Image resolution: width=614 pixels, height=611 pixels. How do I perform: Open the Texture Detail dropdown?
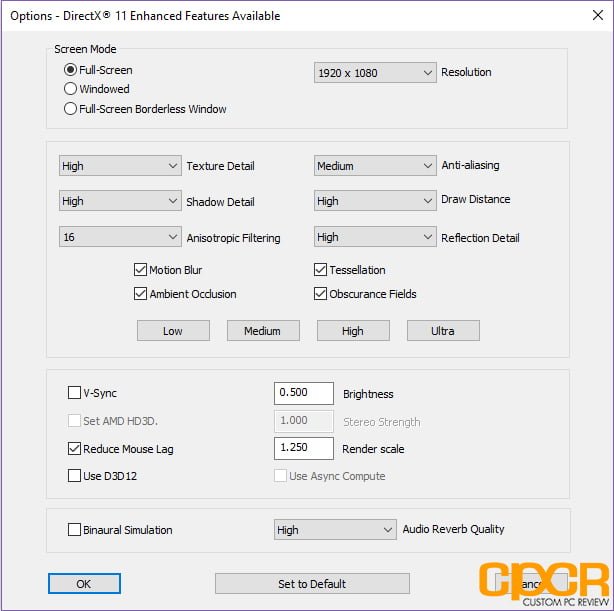[x=120, y=166]
